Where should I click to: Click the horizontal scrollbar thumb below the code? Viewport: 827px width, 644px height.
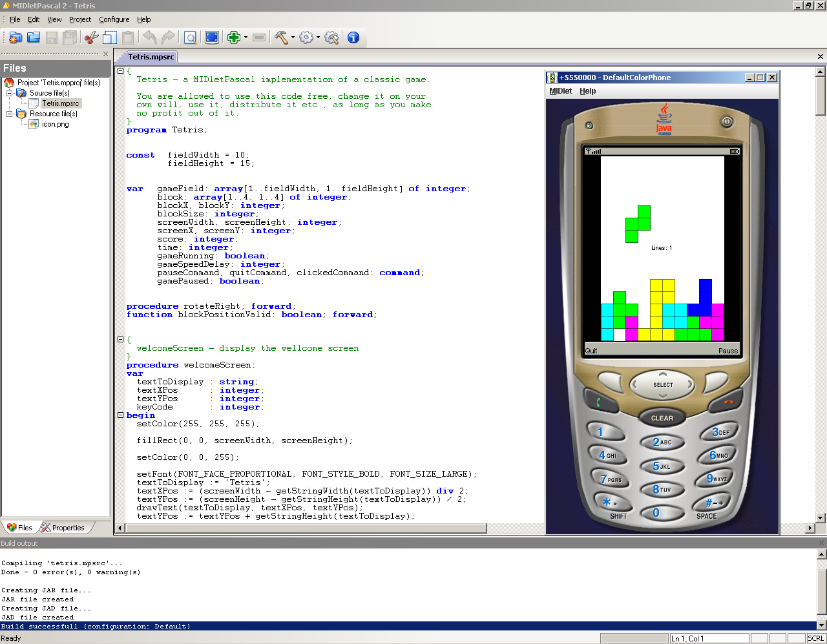pyautogui.click(x=305, y=528)
